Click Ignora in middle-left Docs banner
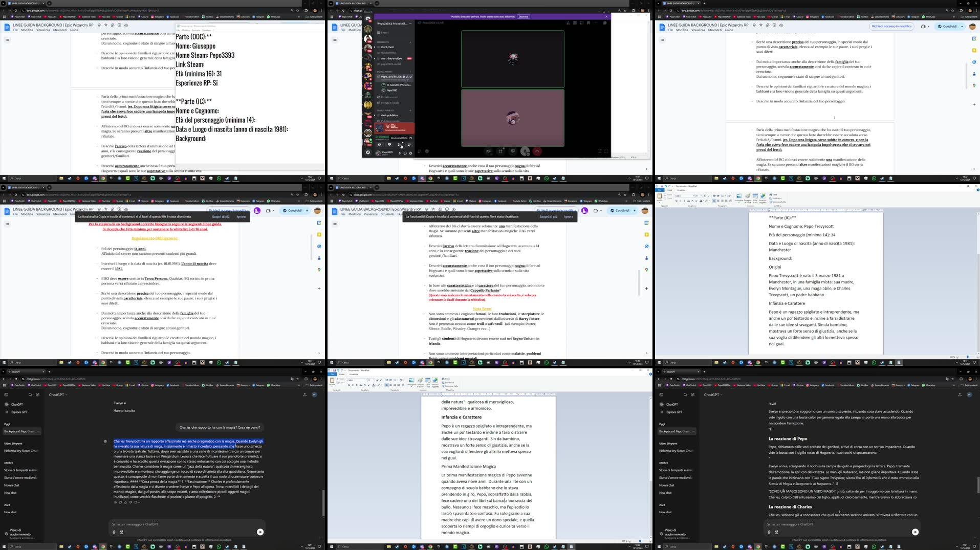The image size is (980, 550). pos(241,216)
